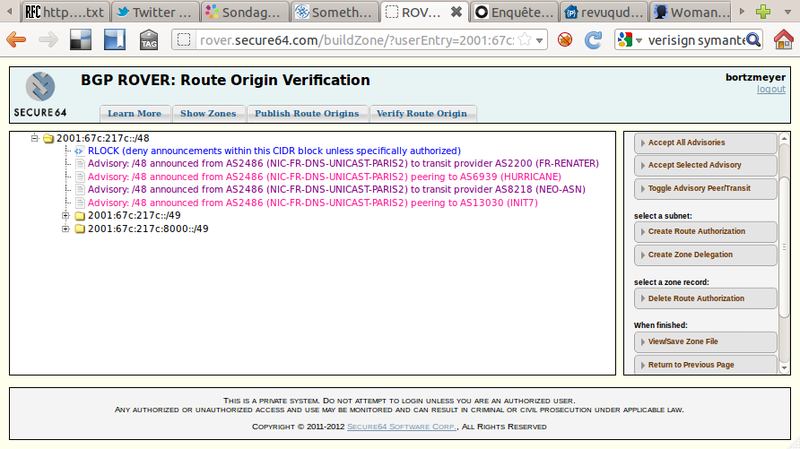800x449 pixels.
Task: Select advisory peering to AS13030 INIT7
Action: 313,203
